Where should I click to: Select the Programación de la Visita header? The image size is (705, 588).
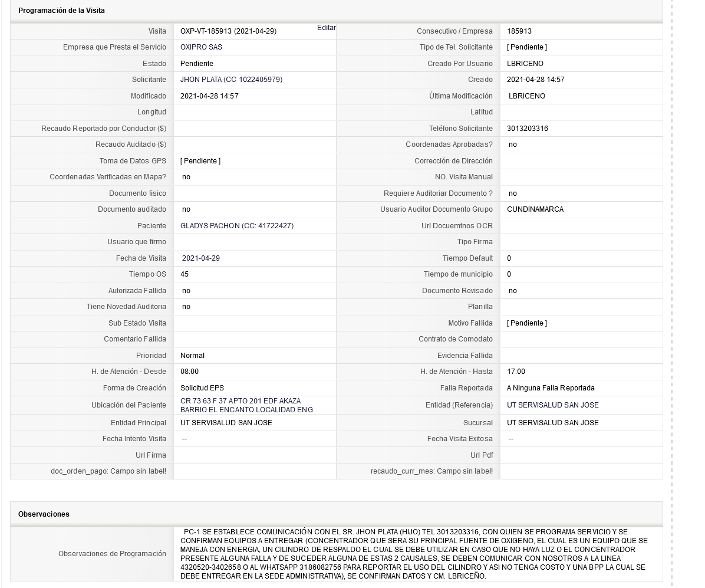click(61, 11)
